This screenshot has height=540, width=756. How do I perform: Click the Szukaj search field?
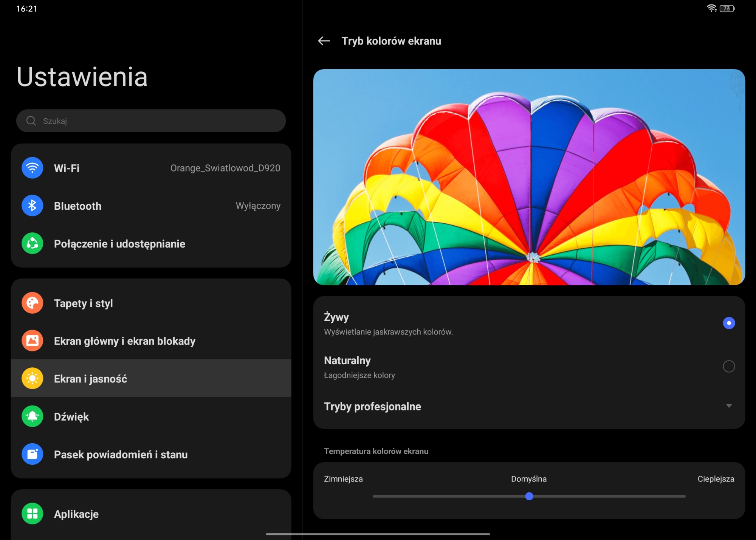point(151,121)
